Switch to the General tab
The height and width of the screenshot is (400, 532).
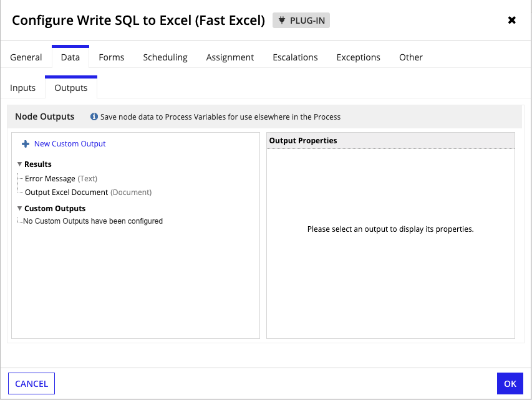point(26,57)
